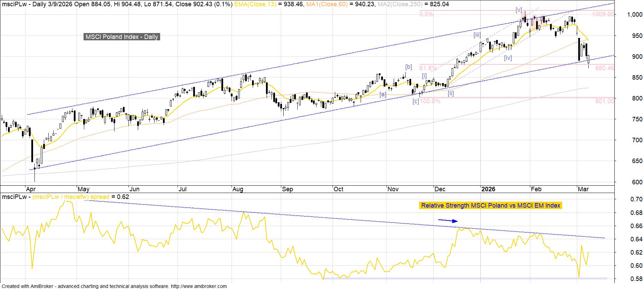The image size is (644, 289).
Task: Click the MSCI Poland Index - Daily title box
Action: click(x=122, y=37)
